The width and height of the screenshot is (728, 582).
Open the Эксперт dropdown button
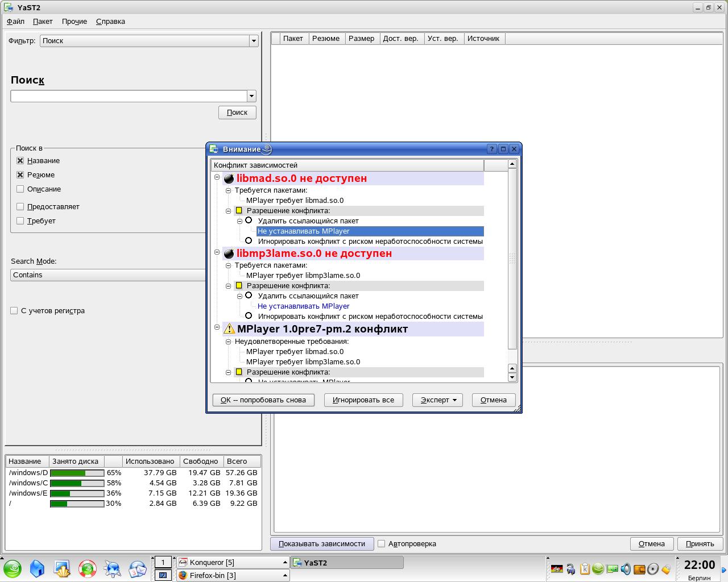437,400
